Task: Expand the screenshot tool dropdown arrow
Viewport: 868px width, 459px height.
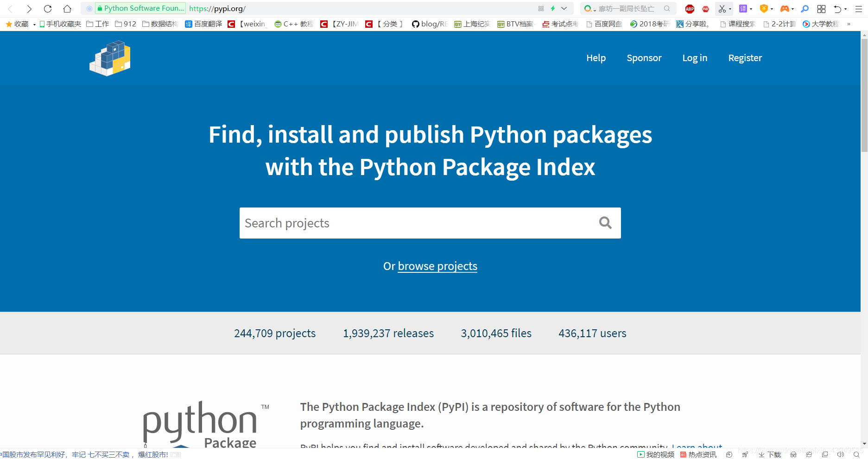Action: [x=730, y=9]
